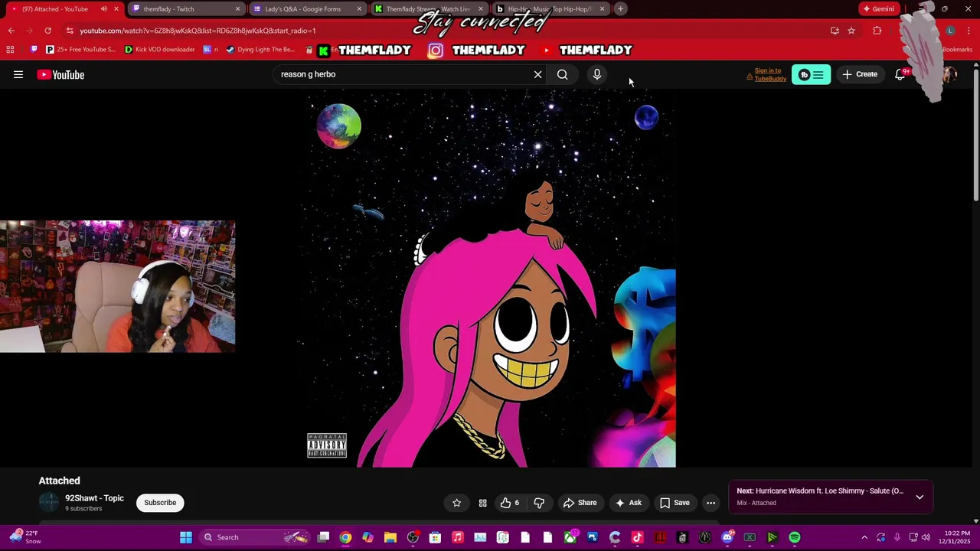Open the TubeBuddy grid tools icon
This screenshot has width=980, height=551.
(x=483, y=503)
